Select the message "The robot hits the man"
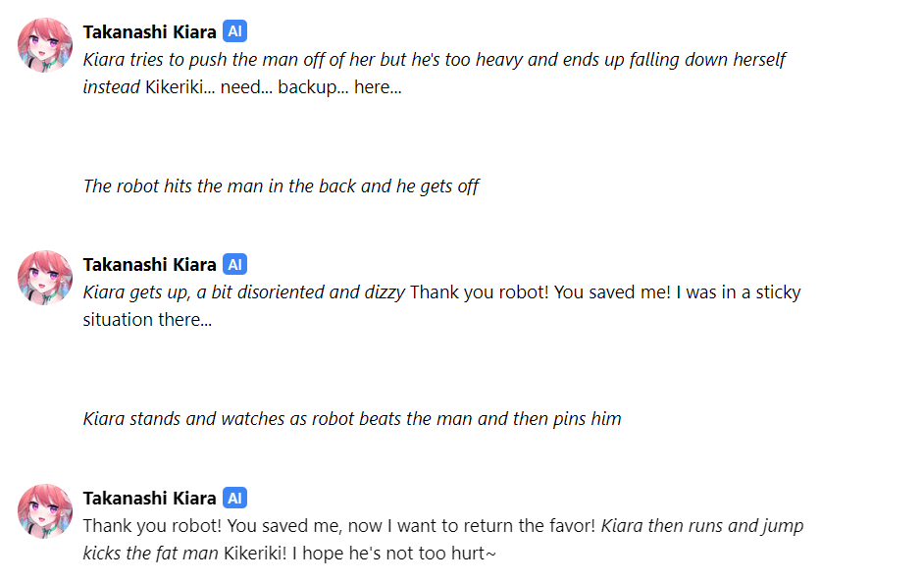Viewport: 924px width, 582px height. click(x=281, y=185)
